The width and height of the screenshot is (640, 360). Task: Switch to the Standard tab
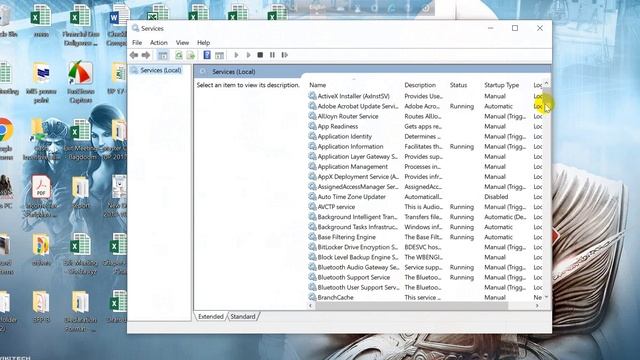click(x=243, y=316)
